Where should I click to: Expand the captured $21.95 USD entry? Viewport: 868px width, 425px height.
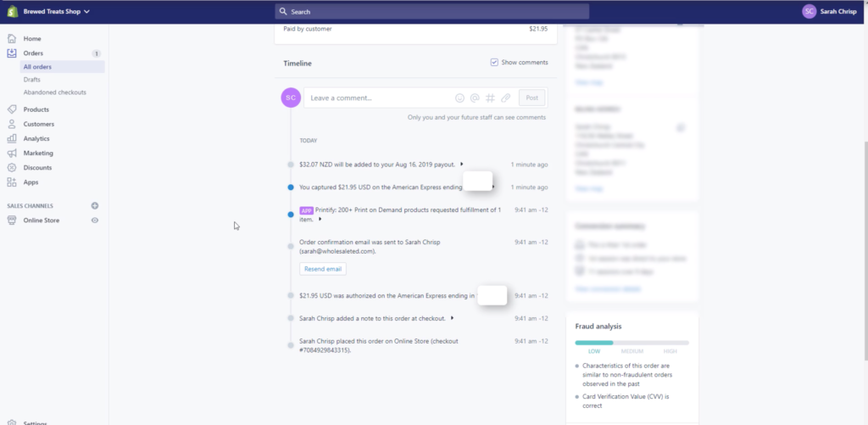(492, 187)
